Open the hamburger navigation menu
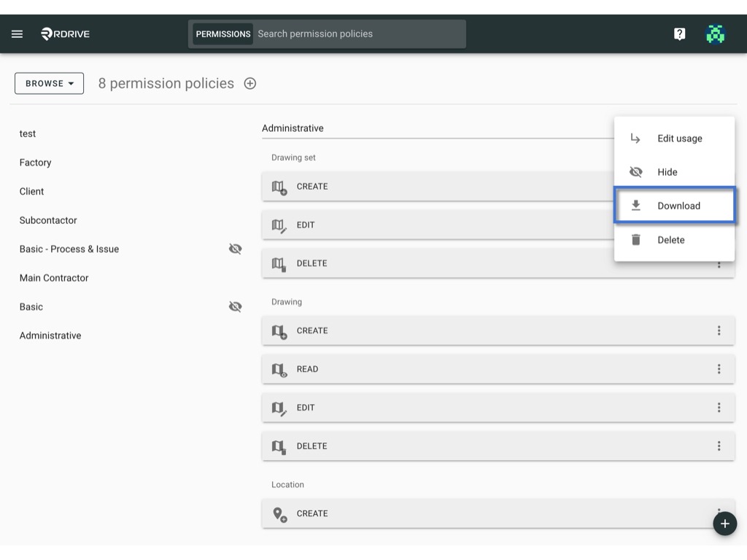 click(x=18, y=34)
